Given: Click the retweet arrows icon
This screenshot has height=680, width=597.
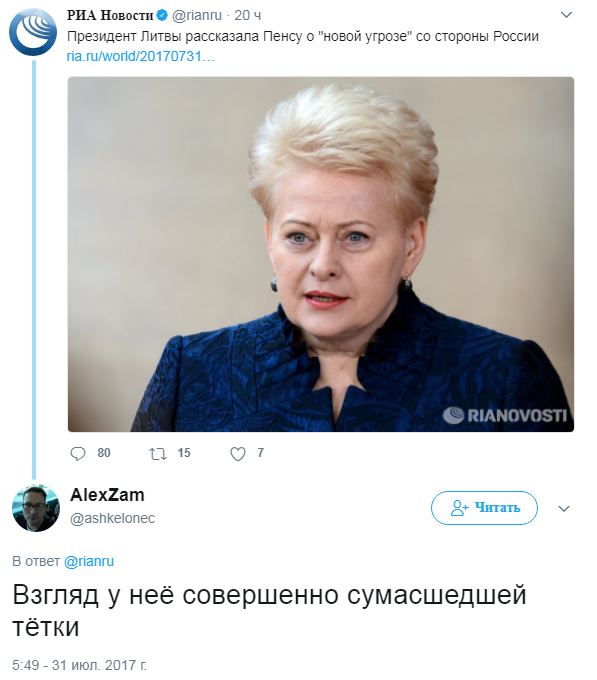Looking at the screenshot, I should 158,454.
